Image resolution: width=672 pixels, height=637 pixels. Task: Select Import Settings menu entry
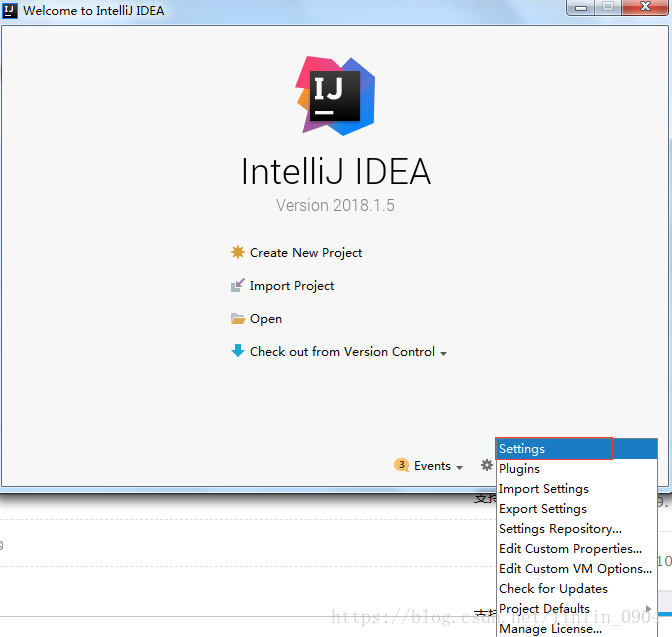point(576,489)
